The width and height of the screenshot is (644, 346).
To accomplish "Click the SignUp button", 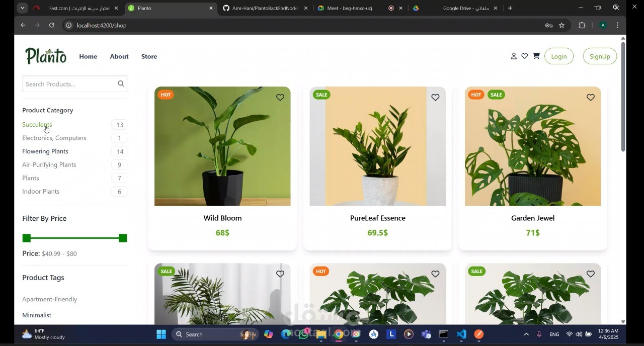I will [x=600, y=56].
